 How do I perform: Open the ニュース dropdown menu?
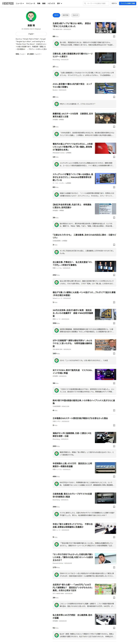click(20, 4)
